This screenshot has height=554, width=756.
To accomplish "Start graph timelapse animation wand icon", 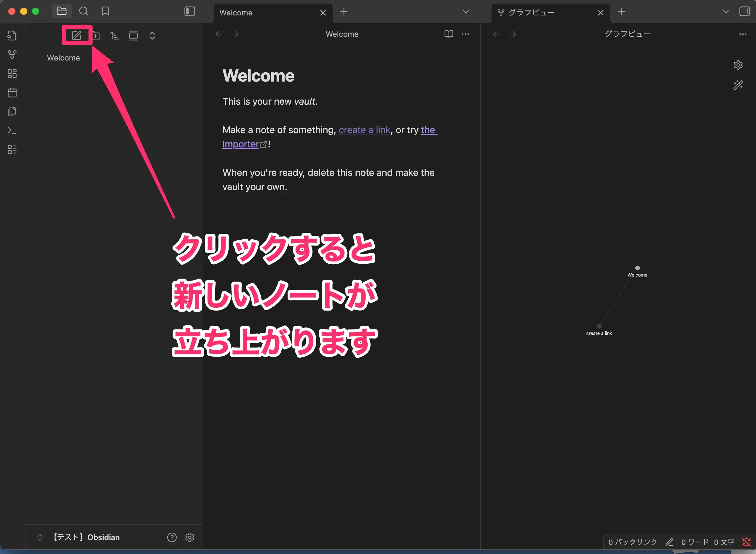I will click(738, 85).
